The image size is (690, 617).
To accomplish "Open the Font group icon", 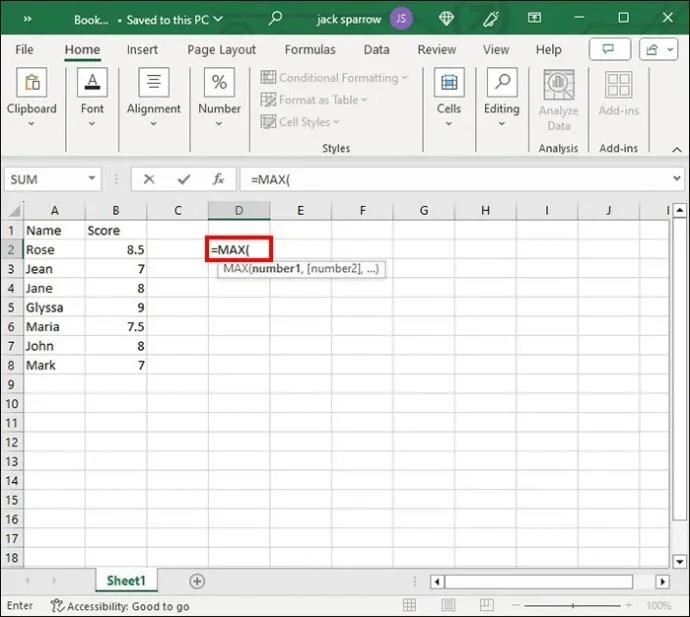I will pyautogui.click(x=92, y=84).
